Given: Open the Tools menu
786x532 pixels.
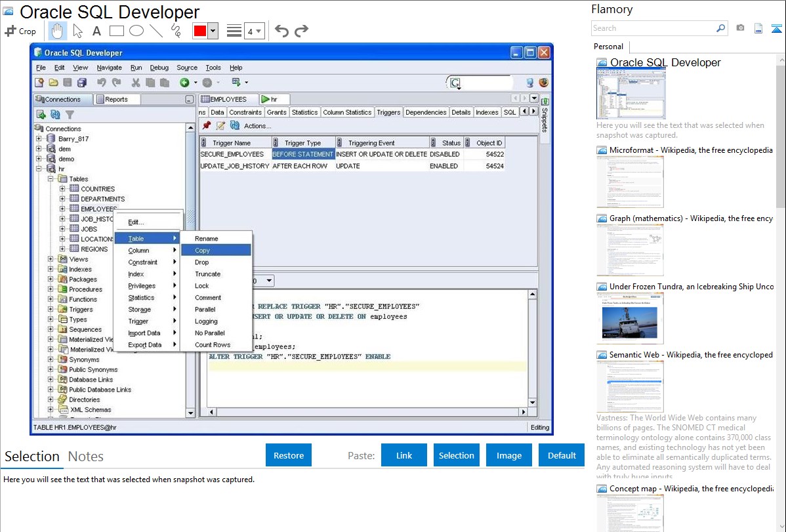Looking at the screenshot, I should pos(213,68).
